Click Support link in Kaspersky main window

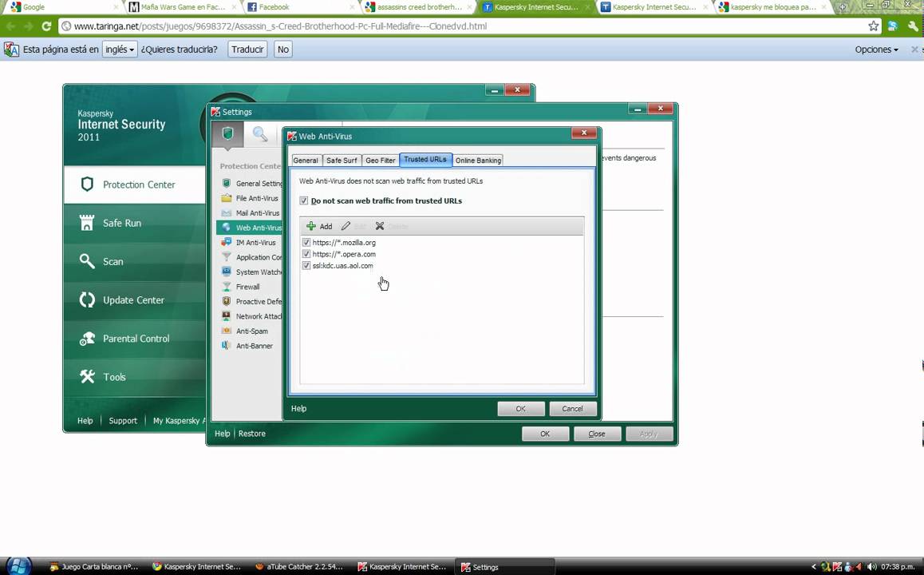123,421
